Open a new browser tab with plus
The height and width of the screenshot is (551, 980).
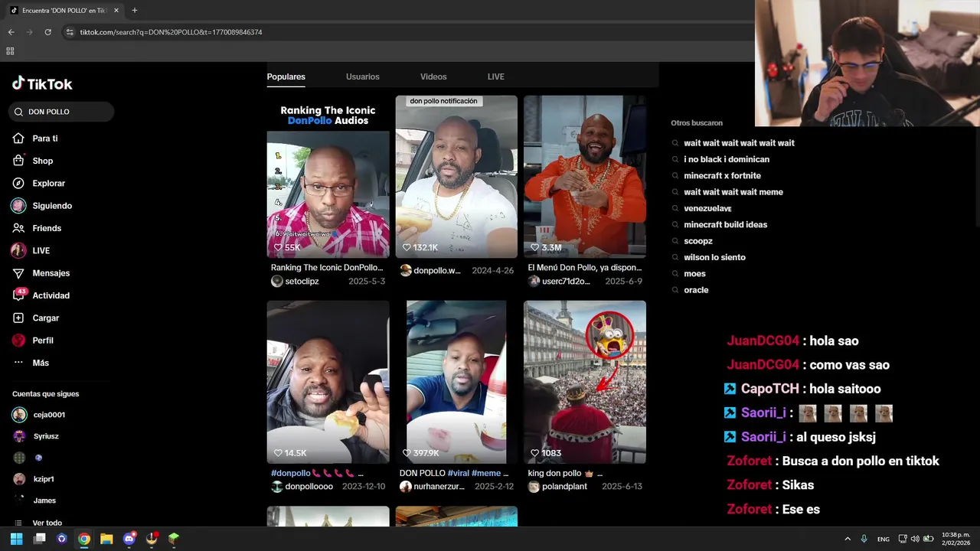[135, 10]
